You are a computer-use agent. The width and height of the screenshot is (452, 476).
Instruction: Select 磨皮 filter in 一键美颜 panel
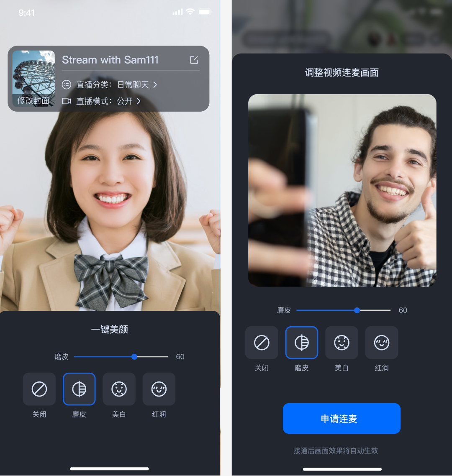pos(79,389)
